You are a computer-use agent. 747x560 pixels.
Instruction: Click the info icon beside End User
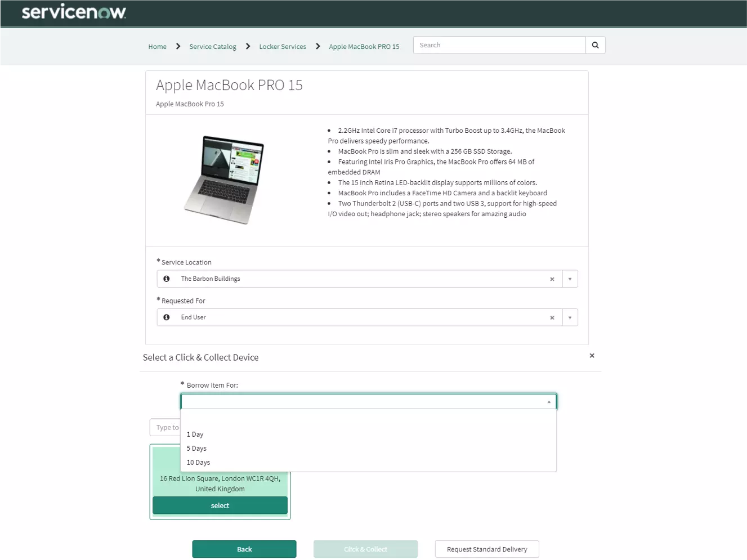pyautogui.click(x=167, y=317)
